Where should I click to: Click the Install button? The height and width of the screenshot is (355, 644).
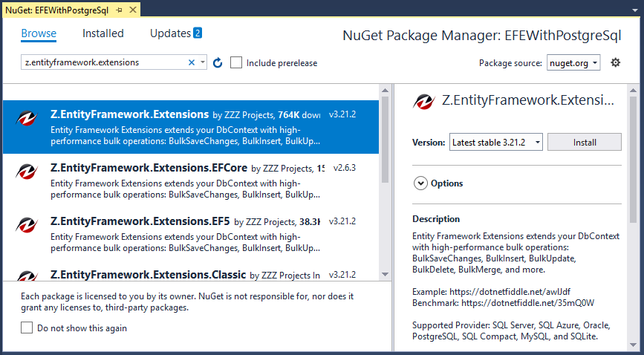[585, 142]
